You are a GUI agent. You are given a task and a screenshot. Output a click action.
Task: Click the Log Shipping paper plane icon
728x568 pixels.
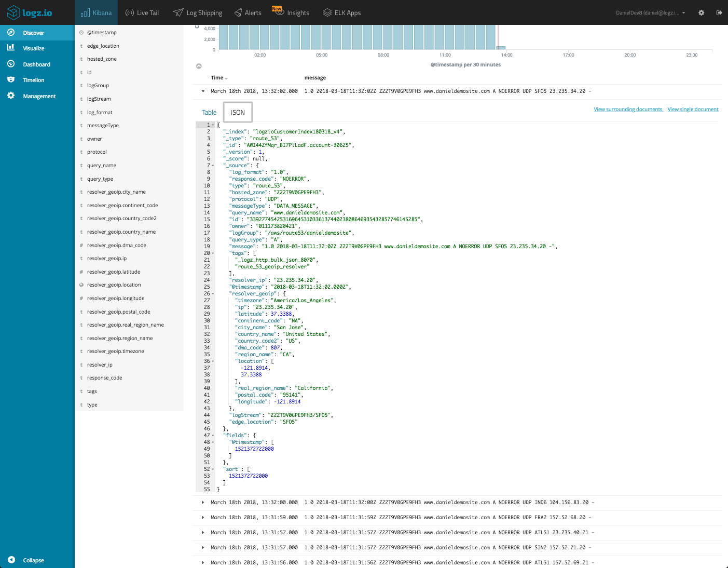pyautogui.click(x=178, y=12)
